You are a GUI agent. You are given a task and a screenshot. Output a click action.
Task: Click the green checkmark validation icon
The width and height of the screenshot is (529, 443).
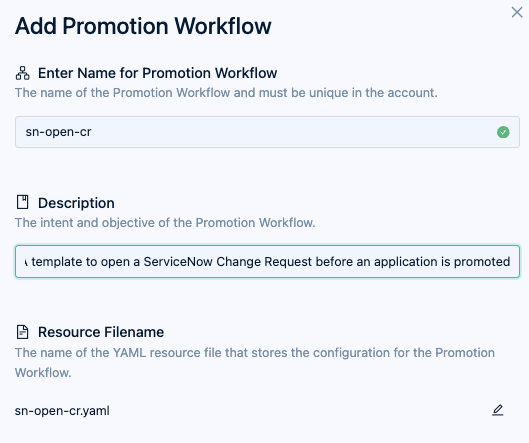click(503, 132)
